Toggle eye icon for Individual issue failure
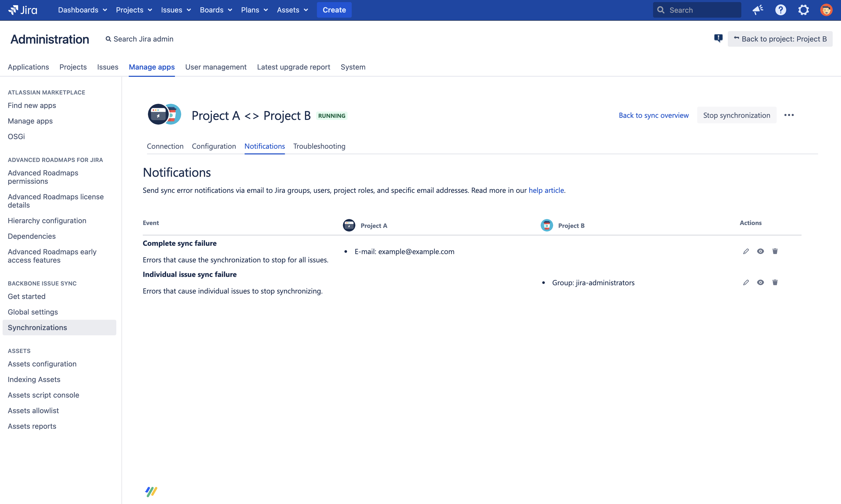This screenshot has height=504, width=841. tap(760, 283)
